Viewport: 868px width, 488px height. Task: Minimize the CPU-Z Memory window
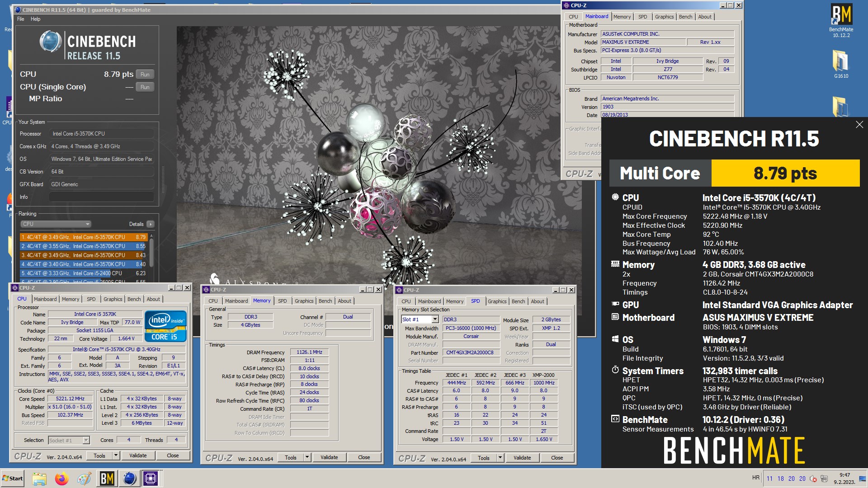tap(362, 290)
